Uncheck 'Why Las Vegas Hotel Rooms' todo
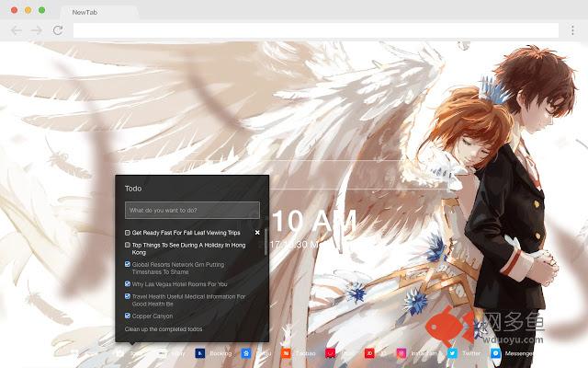Viewport: 588px width, 368px height. (x=128, y=284)
